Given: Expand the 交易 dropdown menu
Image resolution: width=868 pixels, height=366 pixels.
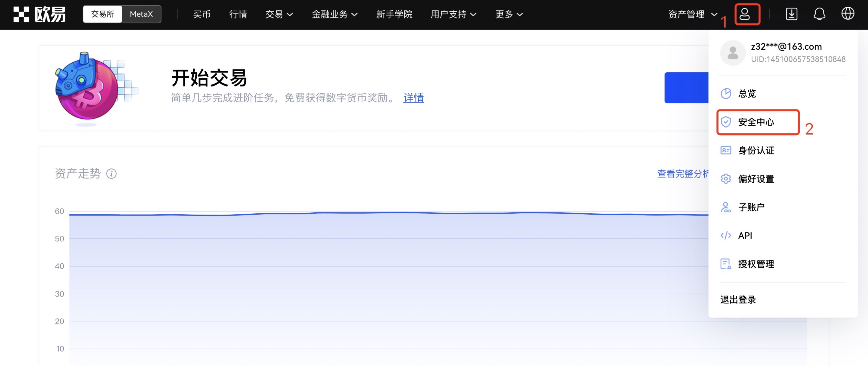Looking at the screenshot, I should (279, 14).
